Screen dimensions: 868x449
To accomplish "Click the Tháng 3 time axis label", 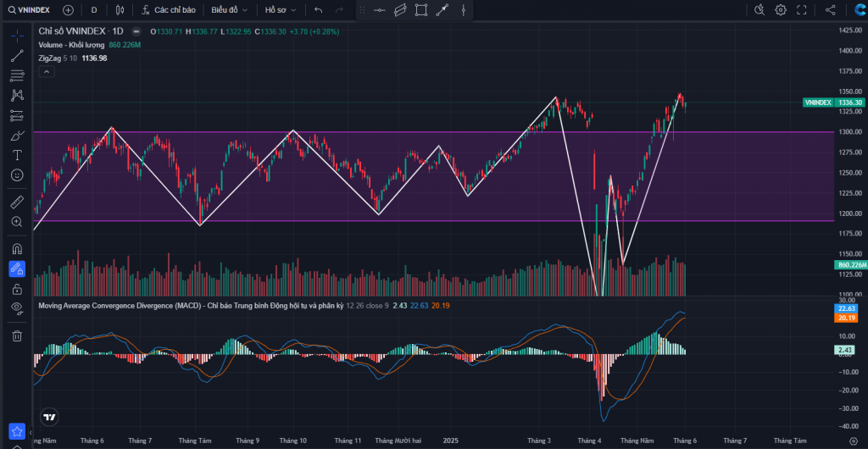I will pos(538,441).
